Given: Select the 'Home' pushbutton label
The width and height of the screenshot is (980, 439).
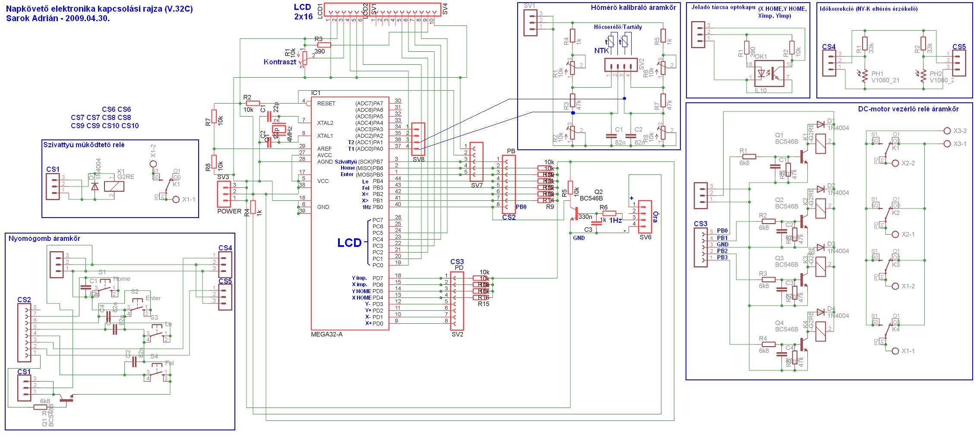Looking at the screenshot, I should pyautogui.click(x=121, y=279).
